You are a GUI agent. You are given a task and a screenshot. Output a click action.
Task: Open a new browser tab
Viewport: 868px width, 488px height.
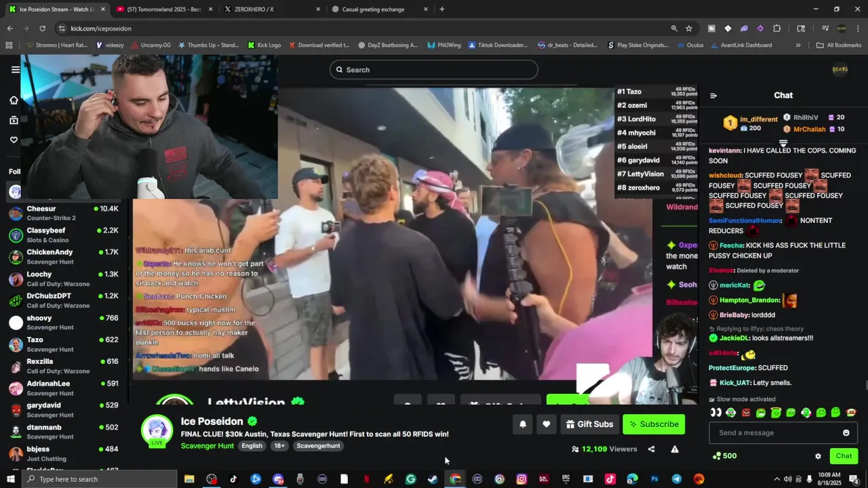[442, 9]
